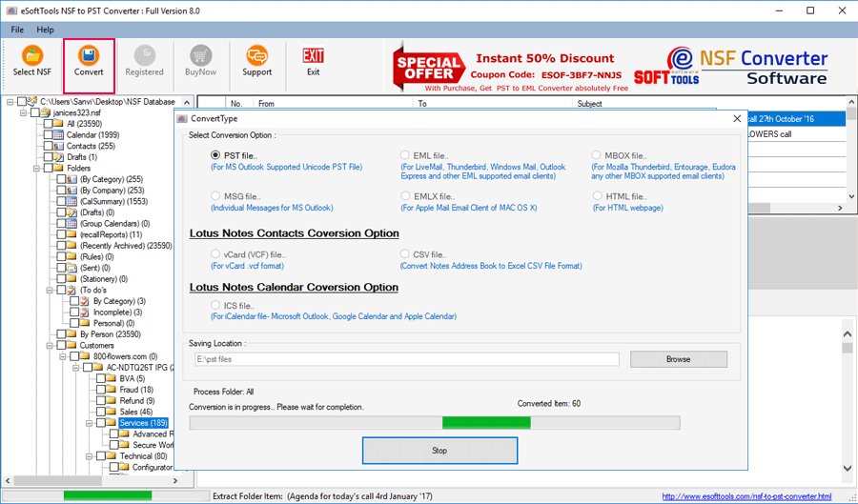Collapse the Technical (80) tree node
The image size is (858, 504).
tap(90, 456)
